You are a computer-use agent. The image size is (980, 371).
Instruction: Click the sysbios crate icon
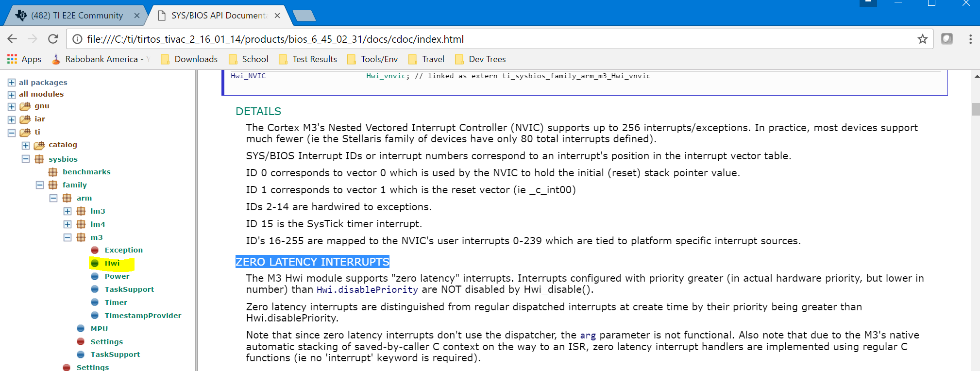point(39,159)
